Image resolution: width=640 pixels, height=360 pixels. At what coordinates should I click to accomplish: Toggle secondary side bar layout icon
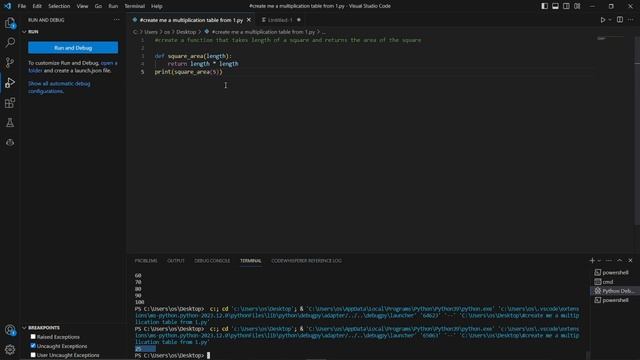(x=567, y=6)
